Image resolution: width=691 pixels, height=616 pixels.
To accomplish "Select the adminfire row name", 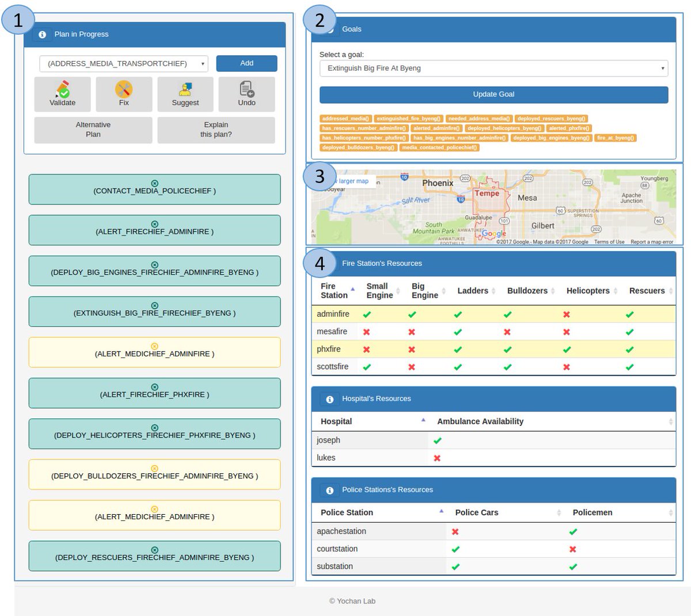I will 333,314.
